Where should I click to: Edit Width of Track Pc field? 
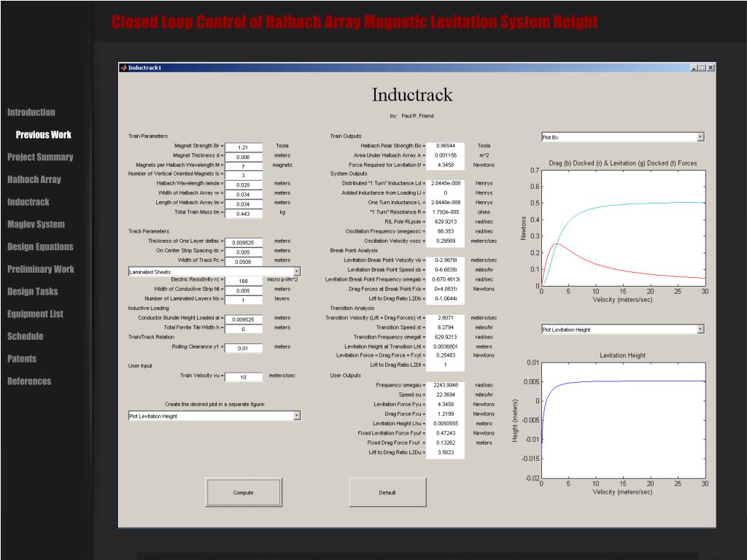click(x=244, y=262)
